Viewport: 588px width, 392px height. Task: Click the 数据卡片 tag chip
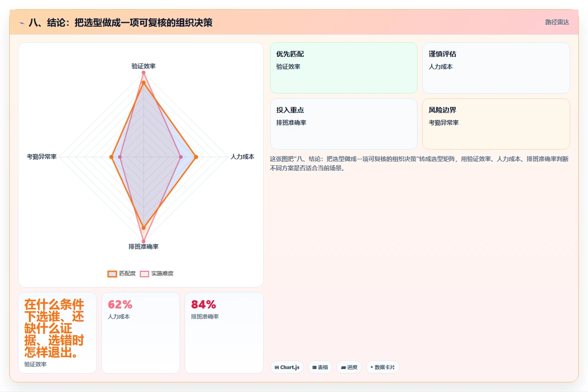tap(383, 367)
